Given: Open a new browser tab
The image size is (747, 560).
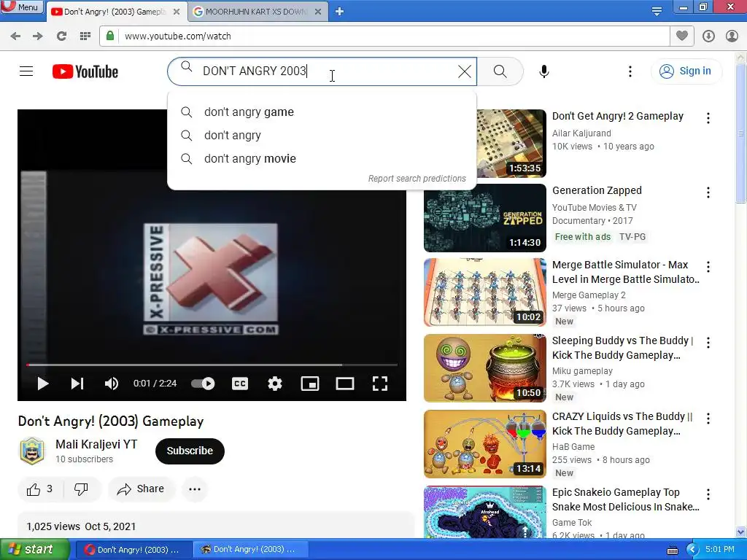Looking at the screenshot, I should click(339, 12).
